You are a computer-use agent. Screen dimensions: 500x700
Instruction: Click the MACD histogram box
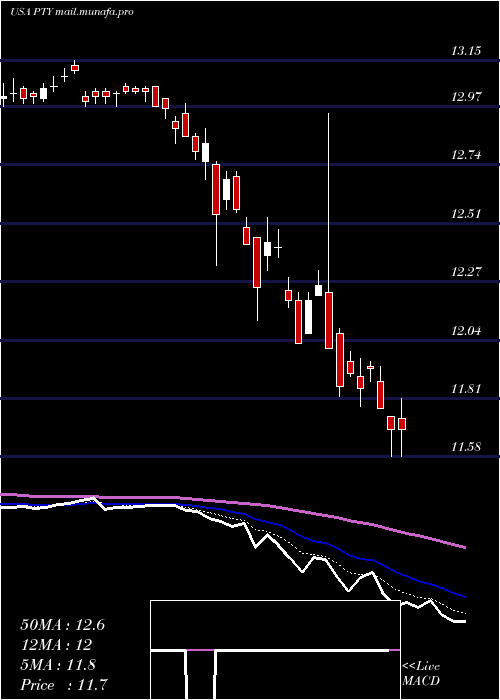275,650
